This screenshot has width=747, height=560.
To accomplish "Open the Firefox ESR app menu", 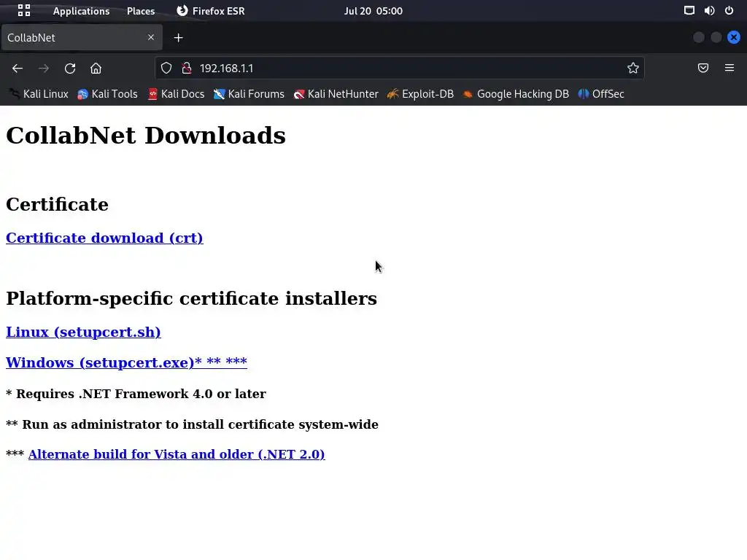I will pyautogui.click(x=211, y=11).
